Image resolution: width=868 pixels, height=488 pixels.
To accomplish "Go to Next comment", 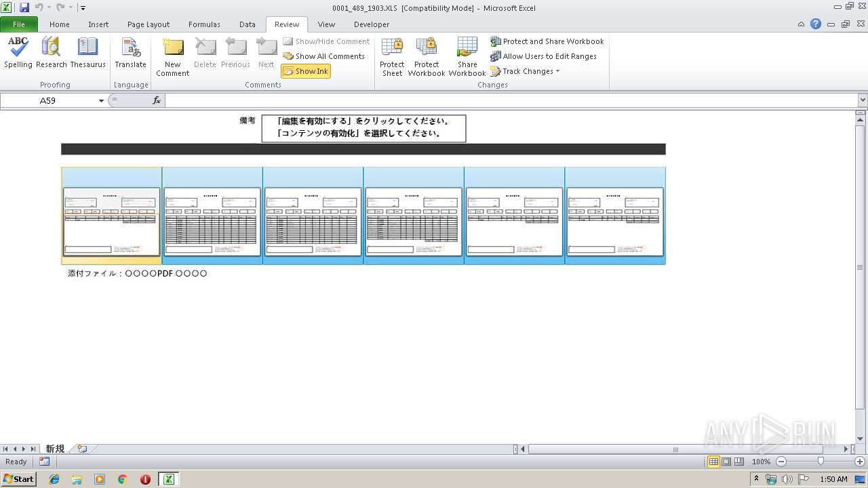I will 267,53.
